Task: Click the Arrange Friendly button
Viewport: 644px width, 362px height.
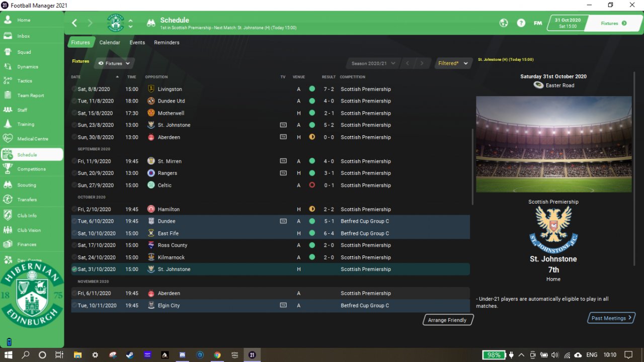Action: tap(447, 320)
